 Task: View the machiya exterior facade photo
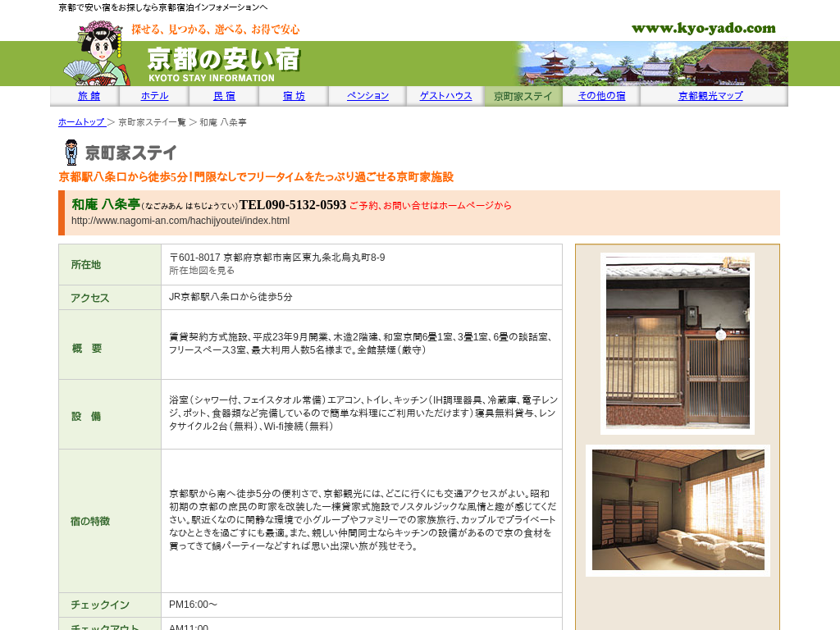coord(678,344)
